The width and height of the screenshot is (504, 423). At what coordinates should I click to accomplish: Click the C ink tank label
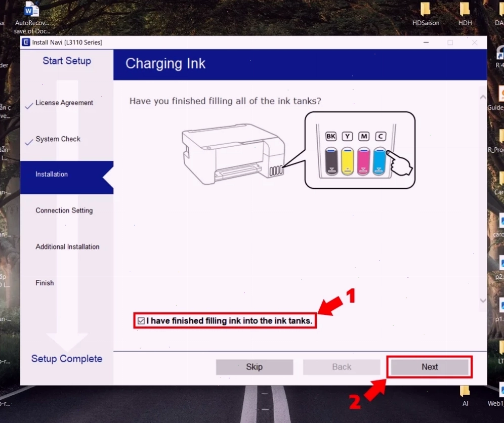pyautogui.click(x=380, y=136)
